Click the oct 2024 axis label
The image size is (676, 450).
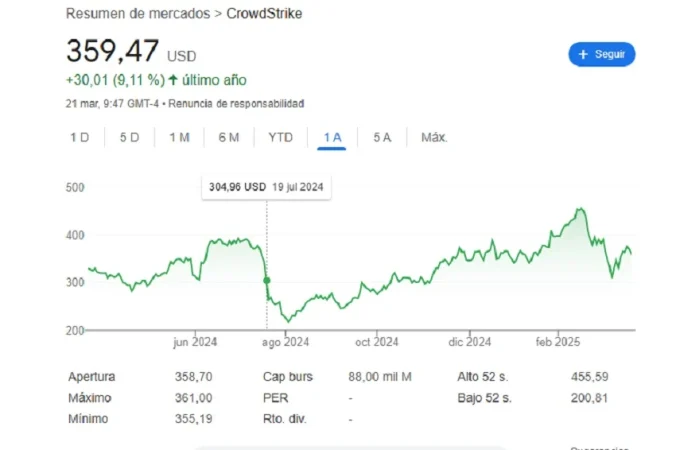[x=377, y=342]
